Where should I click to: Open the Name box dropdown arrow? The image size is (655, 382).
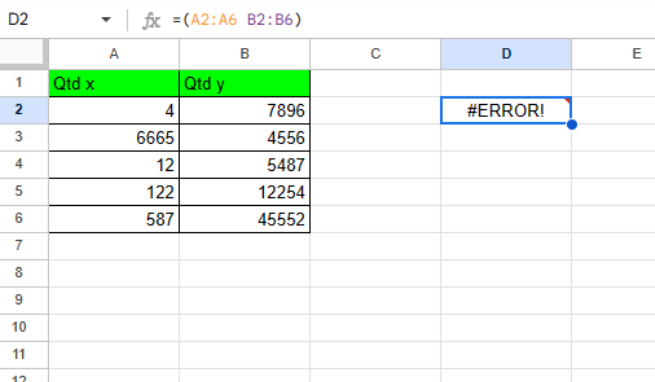coord(106,19)
